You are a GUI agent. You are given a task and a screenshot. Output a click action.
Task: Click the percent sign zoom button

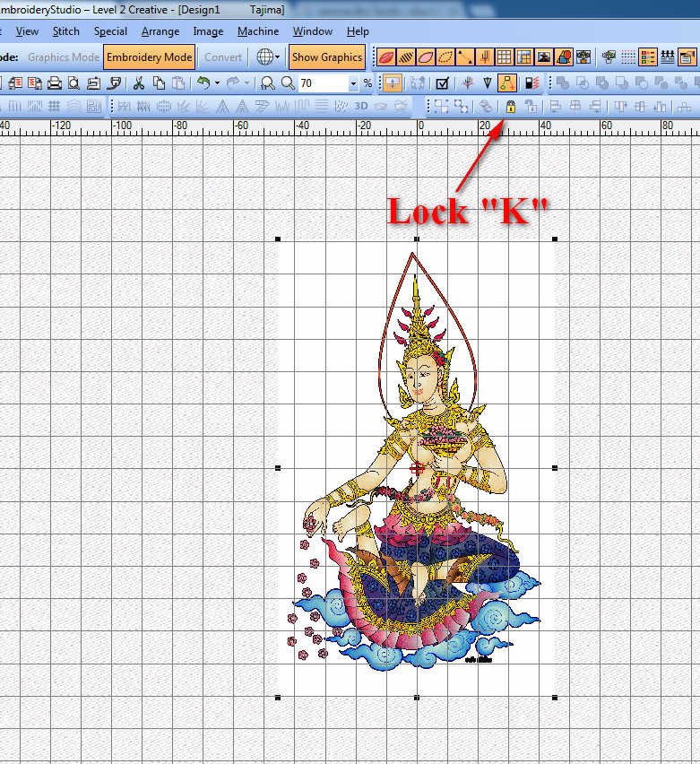(x=367, y=83)
